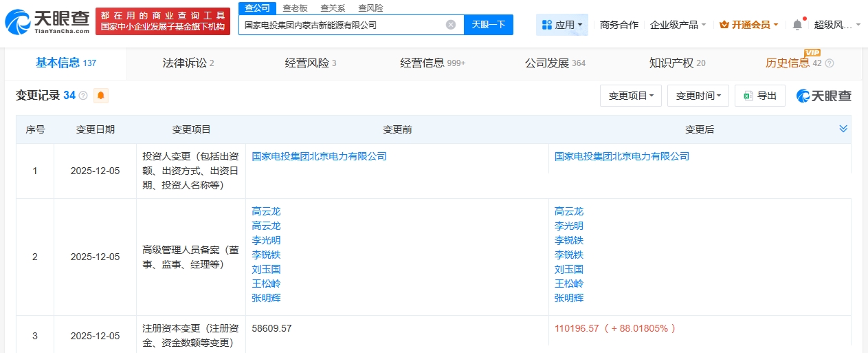Clear the search box with X icon
The width and height of the screenshot is (868, 353).
tap(450, 25)
